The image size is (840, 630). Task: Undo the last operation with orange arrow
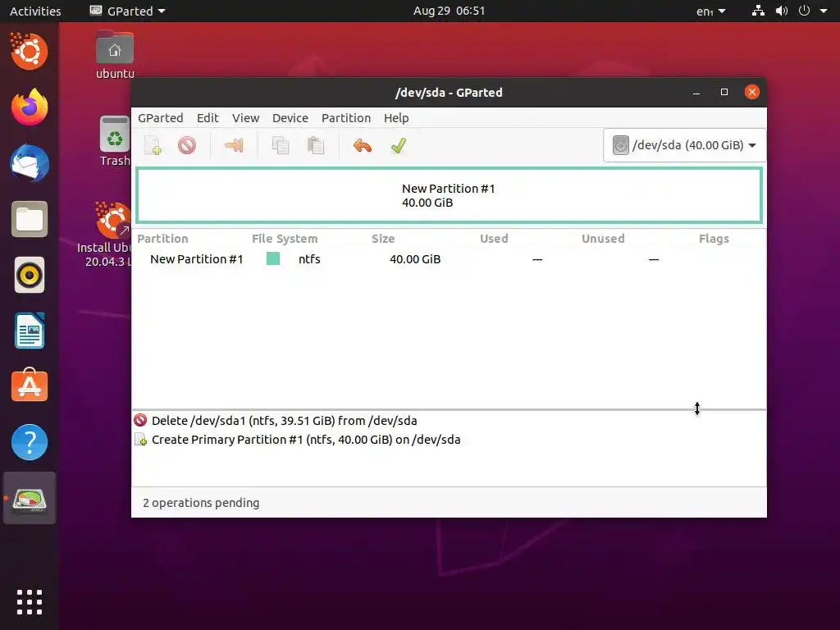point(363,145)
